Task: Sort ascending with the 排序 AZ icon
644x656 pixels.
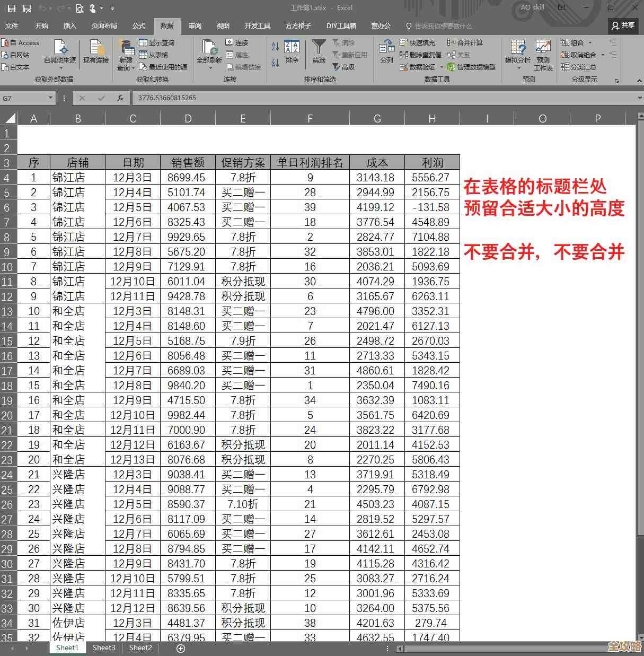Action: [x=275, y=47]
